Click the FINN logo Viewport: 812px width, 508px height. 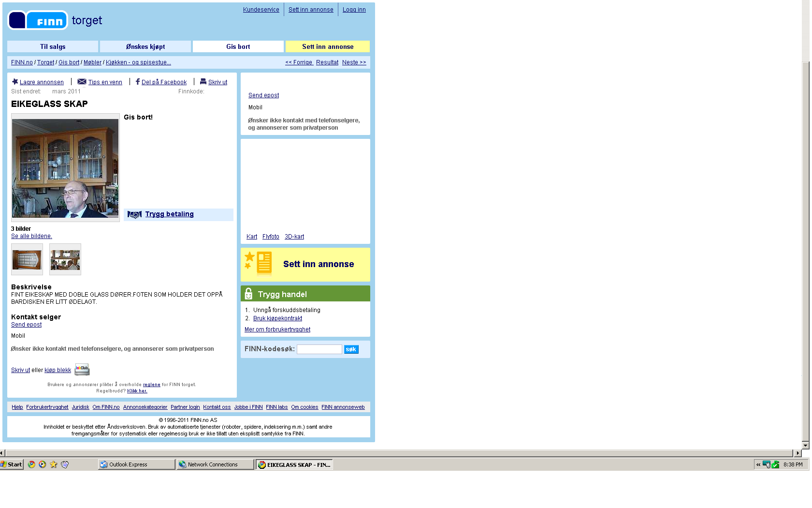[38, 20]
